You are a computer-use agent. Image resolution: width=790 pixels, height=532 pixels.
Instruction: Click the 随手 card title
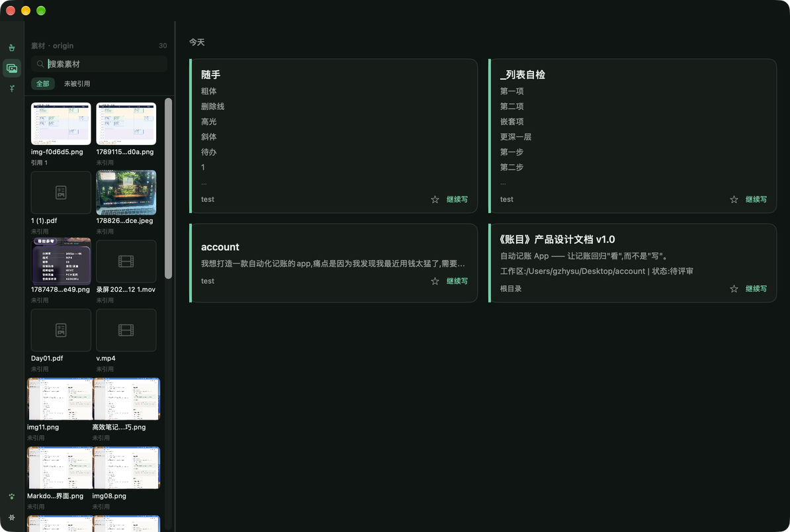click(x=210, y=75)
